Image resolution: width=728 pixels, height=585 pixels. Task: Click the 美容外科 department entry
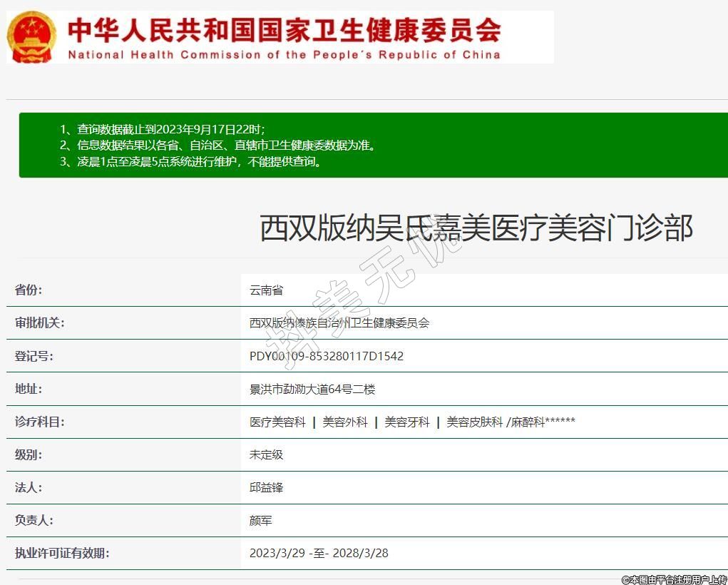pyautogui.click(x=345, y=422)
